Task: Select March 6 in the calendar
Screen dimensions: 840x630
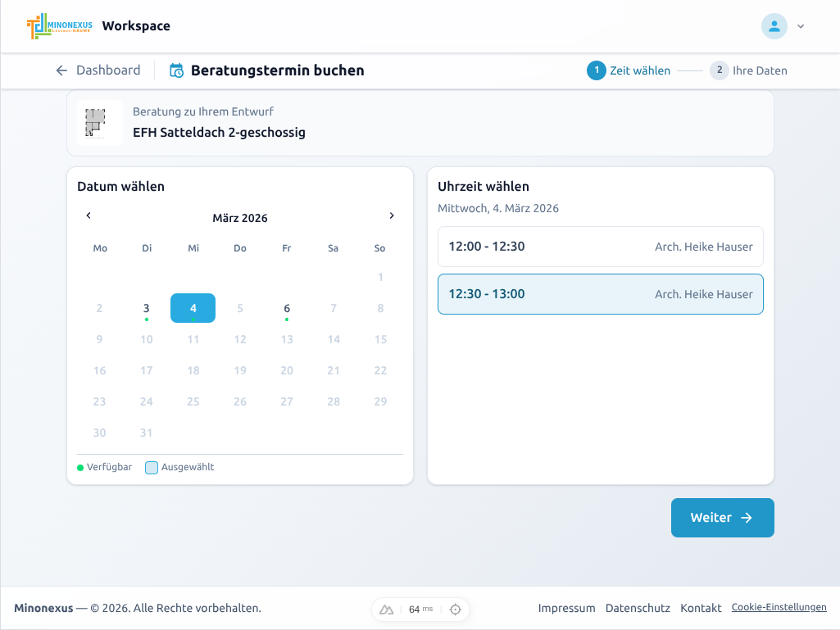Action: point(286,308)
